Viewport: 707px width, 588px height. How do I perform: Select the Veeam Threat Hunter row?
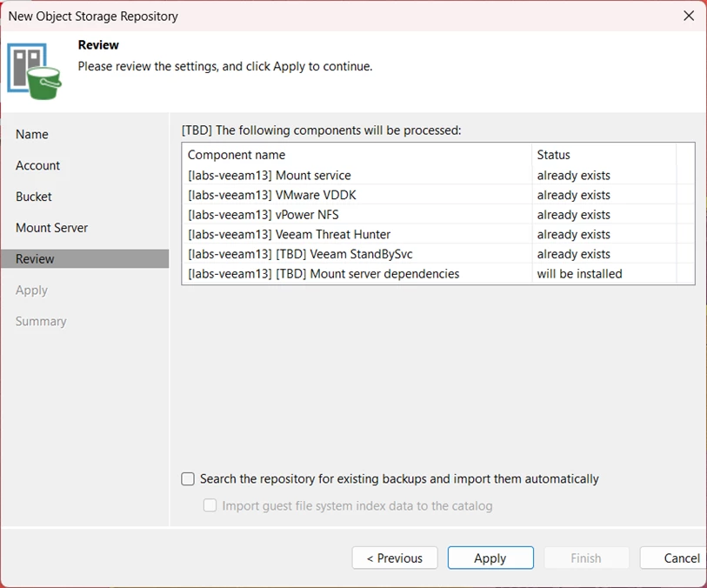437,235
